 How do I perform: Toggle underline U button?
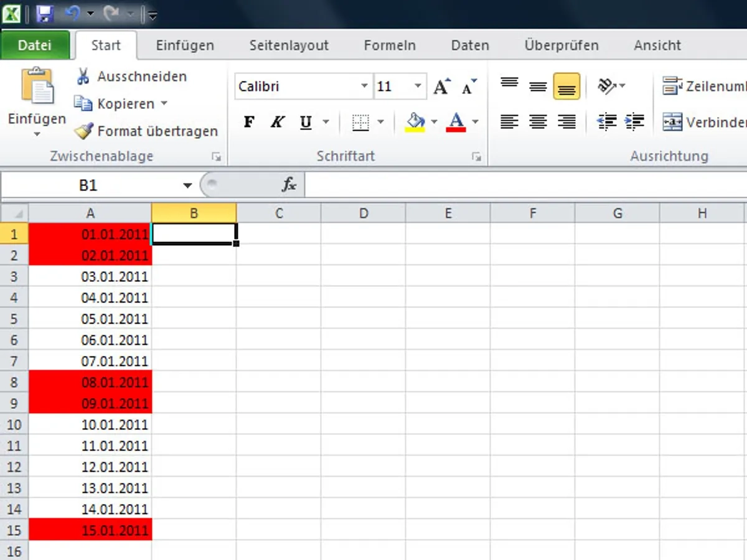click(306, 122)
